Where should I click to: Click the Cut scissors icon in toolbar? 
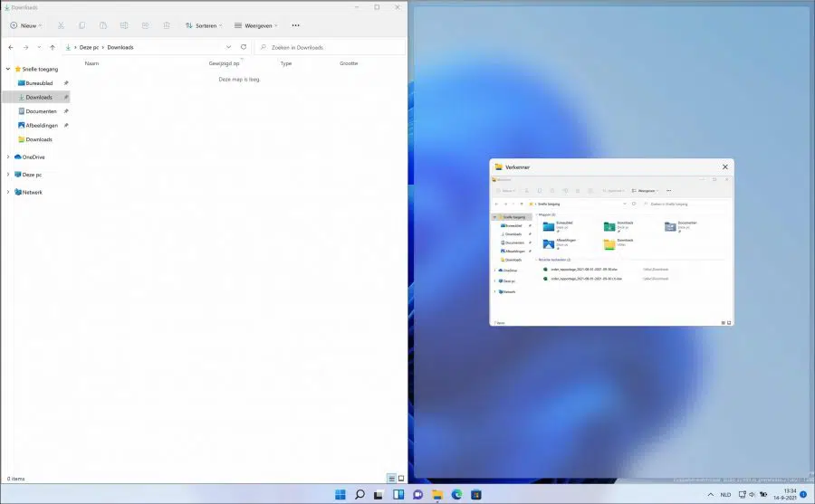click(x=61, y=25)
